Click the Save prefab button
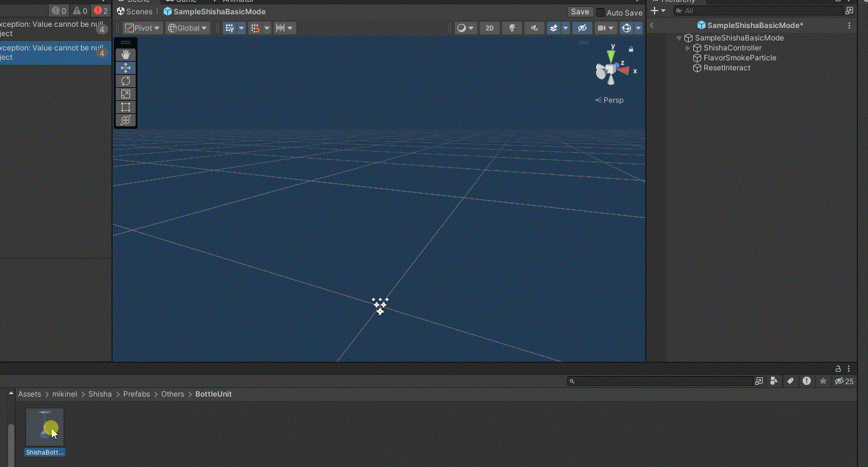The width and height of the screenshot is (868, 467). coord(580,12)
